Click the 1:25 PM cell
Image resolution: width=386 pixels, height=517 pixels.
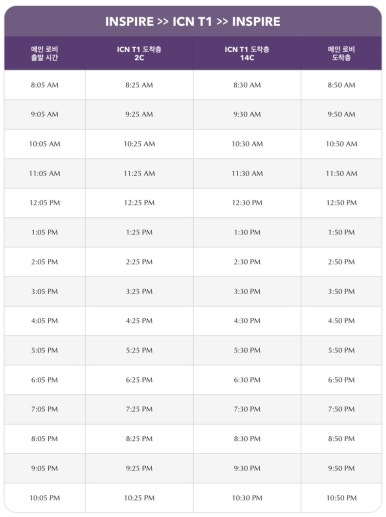coord(139,232)
